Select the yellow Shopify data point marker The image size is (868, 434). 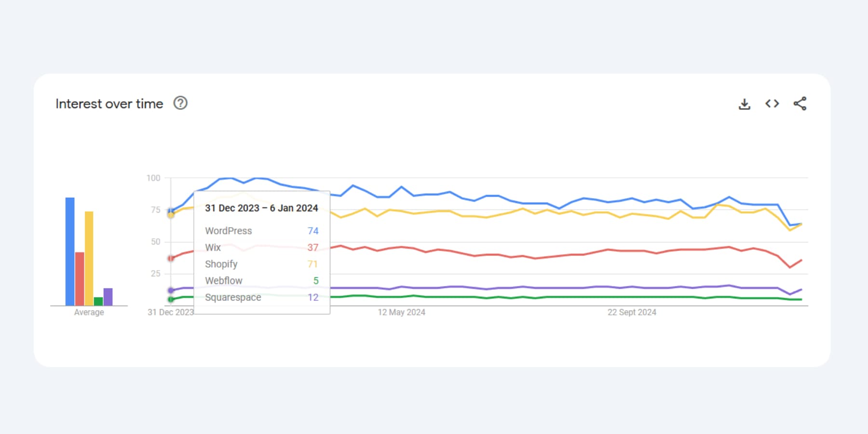point(172,216)
